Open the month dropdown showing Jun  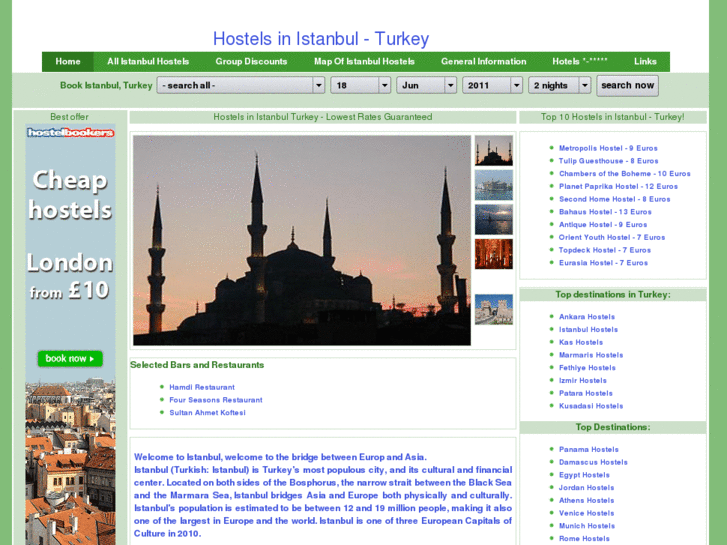click(x=426, y=85)
